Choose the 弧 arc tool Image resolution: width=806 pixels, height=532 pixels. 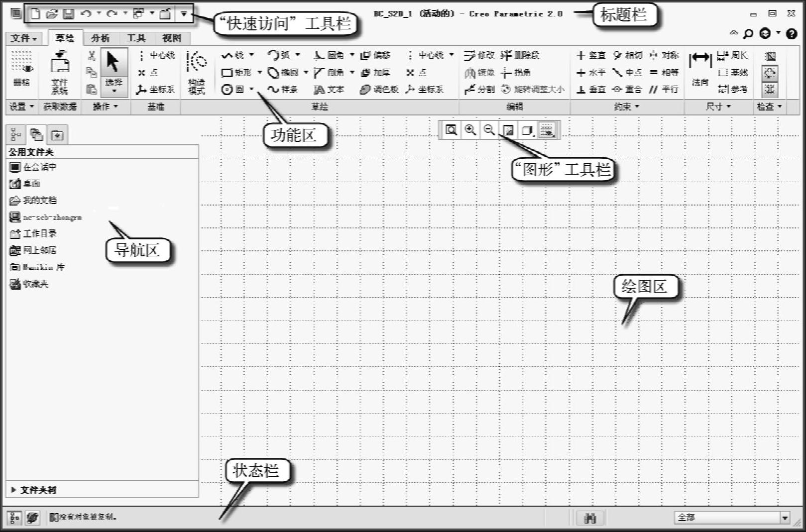(279, 55)
